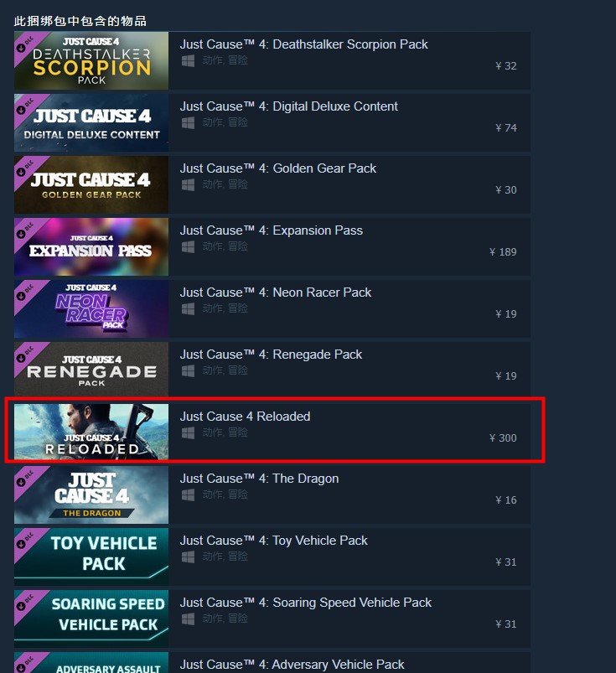
Task: Open Adversary Vehicle Pack title at bottom
Action: (x=292, y=665)
